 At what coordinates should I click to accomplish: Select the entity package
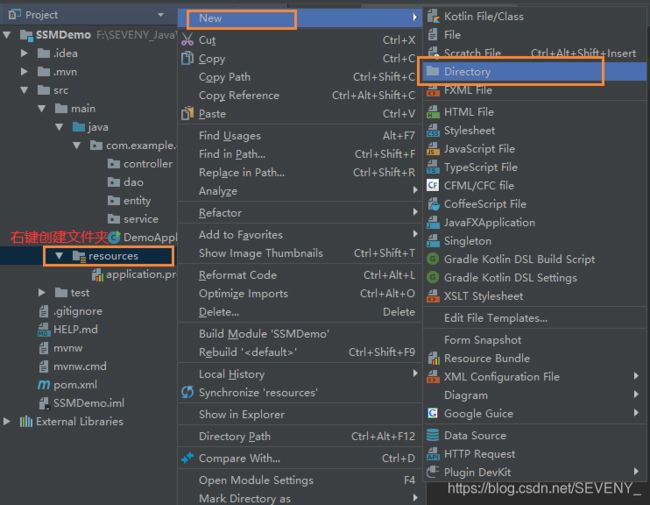(129, 201)
